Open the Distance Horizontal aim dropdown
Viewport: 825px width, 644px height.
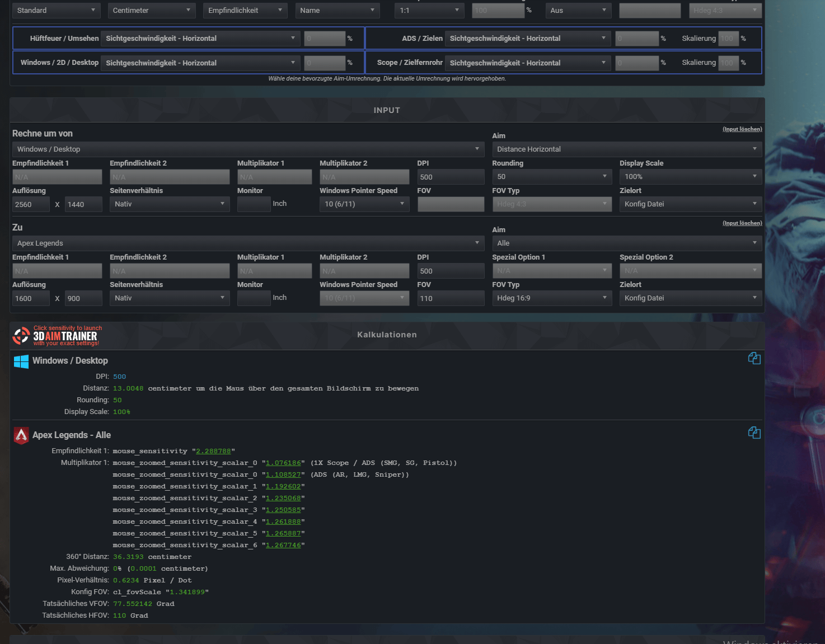click(x=627, y=149)
